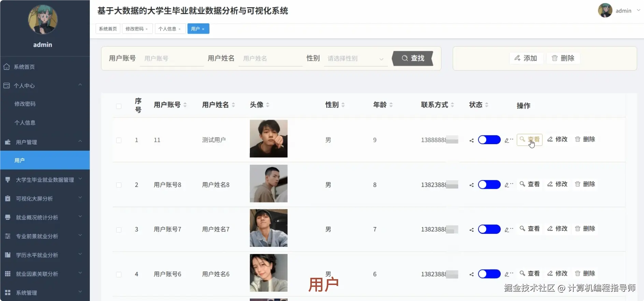The image size is (644, 301).
Task: Click 查看 for row 用户账号8
Action: click(530, 184)
